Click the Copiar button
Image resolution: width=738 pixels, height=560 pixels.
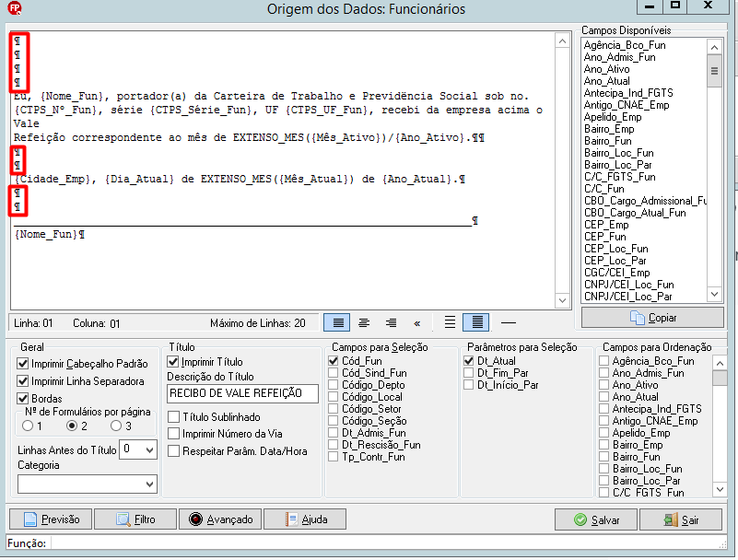652,318
